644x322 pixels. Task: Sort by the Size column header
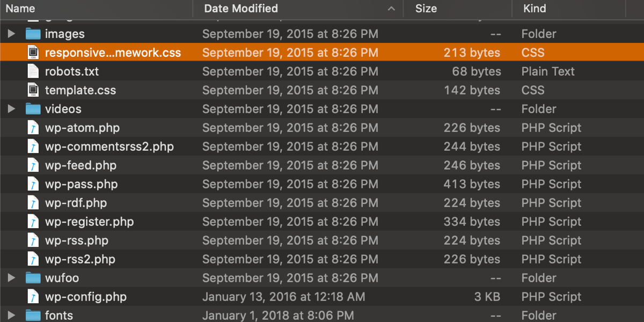(x=426, y=9)
